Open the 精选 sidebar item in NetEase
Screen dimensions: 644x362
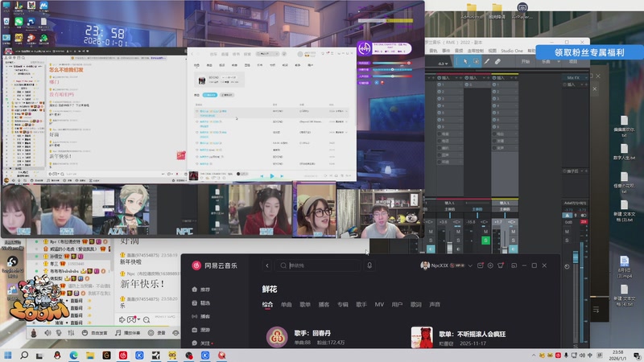(x=201, y=303)
